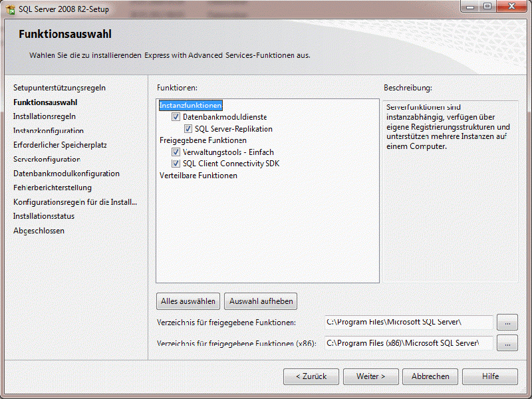This screenshot has height=399, width=532.
Task: Browse for shared functions directory
Action: pyautogui.click(x=507, y=323)
